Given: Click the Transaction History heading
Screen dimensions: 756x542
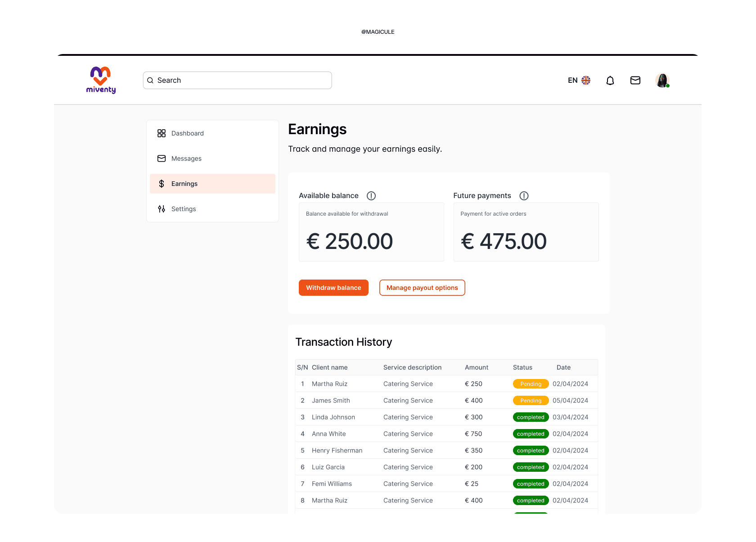Looking at the screenshot, I should point(344,342).
